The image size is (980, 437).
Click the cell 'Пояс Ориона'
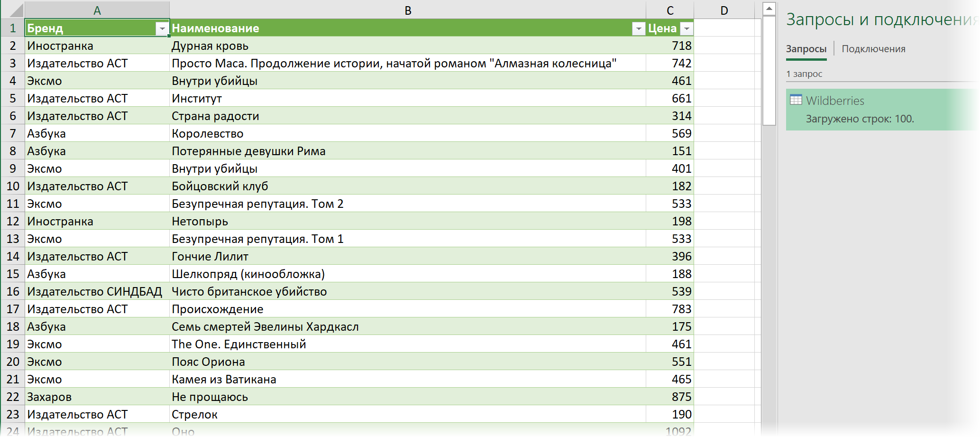[x=408, y=362]
